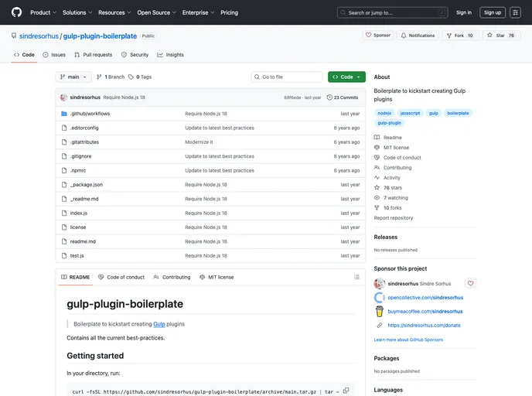The width and height of the screenshot is (532, 396).
Task: Open the Notifications bell button
Action: (418, 36)
